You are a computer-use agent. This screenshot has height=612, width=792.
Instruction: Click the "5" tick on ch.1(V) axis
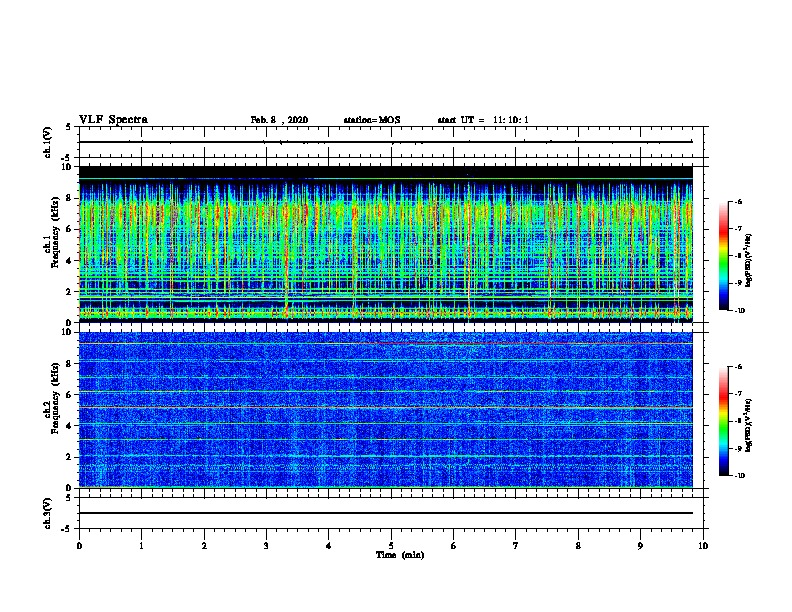tap(70, 127)
